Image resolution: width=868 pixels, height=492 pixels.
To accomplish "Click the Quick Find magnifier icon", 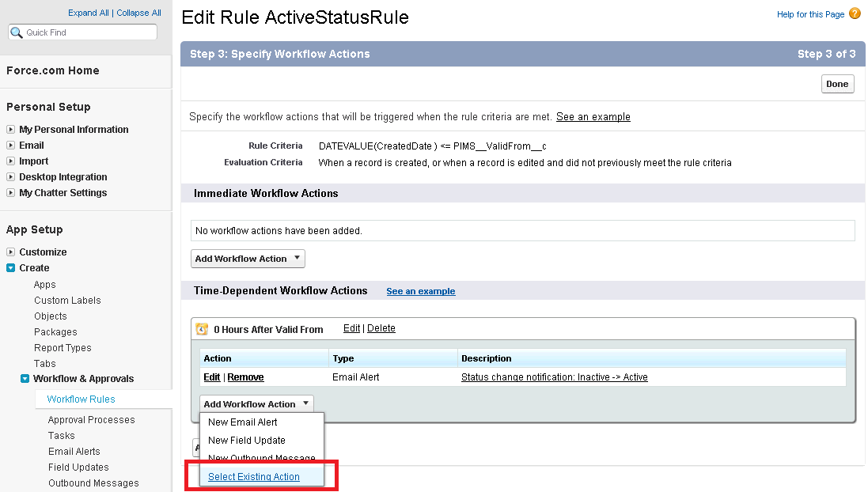I will pos(17,32).
